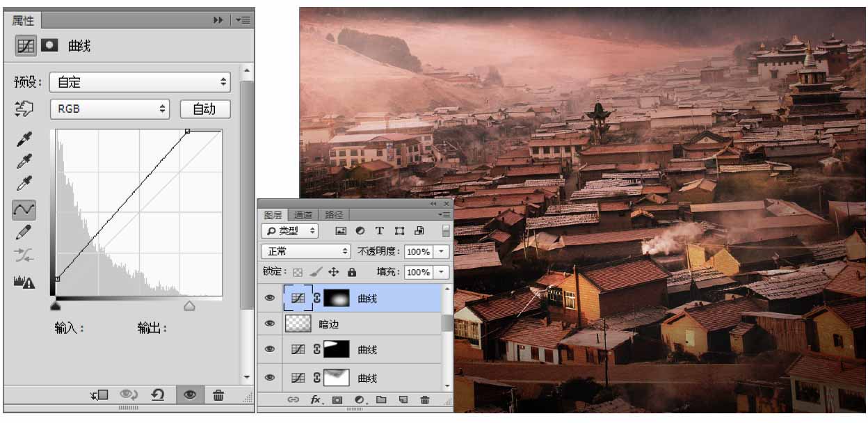868x423 pixels.
Task: Activate the on-image adjustment hand tool
Action: 24,109
